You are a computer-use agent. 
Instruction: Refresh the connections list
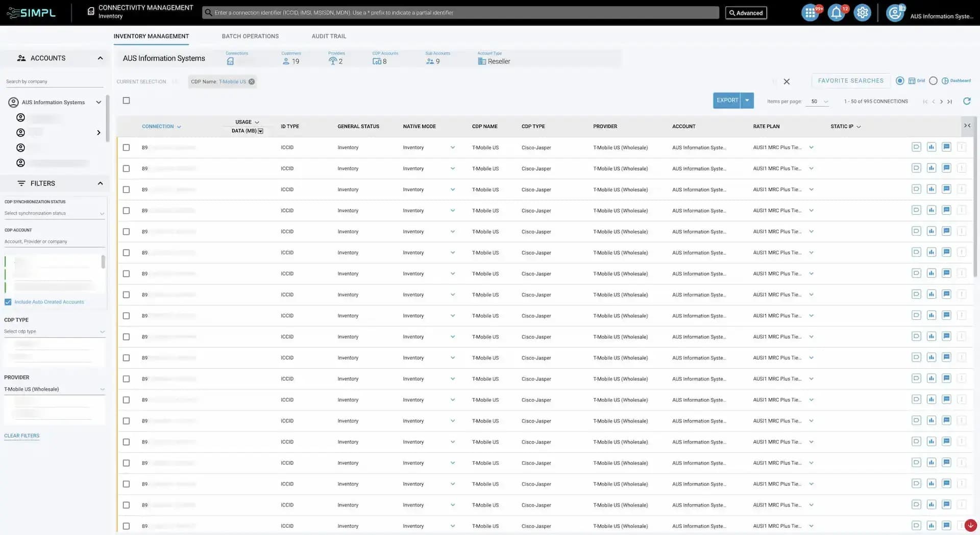tap(967, 101)
